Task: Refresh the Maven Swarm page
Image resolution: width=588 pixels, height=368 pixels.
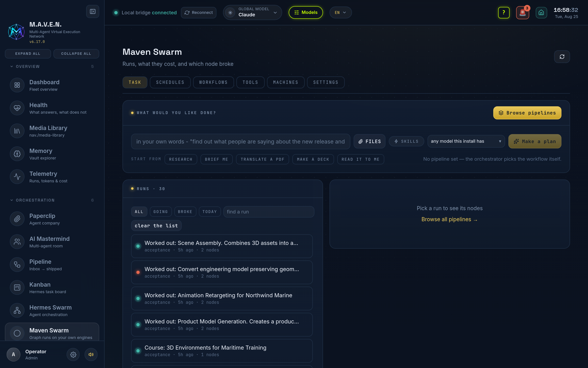Action: click(562, 57)
